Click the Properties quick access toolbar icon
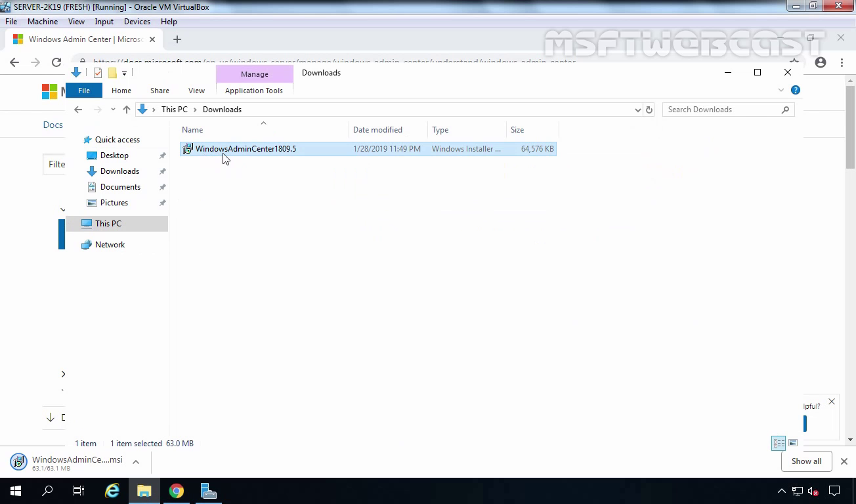 (x=98, y=73)
